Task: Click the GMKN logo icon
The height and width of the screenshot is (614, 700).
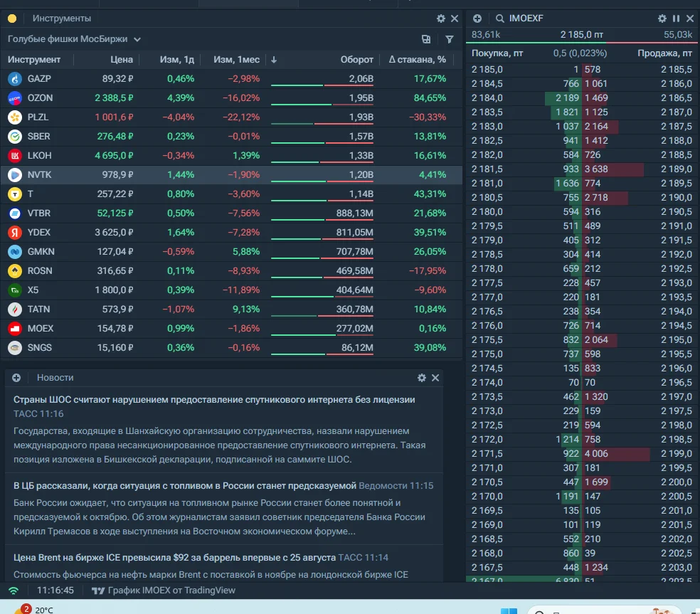Action: [15, 251]
